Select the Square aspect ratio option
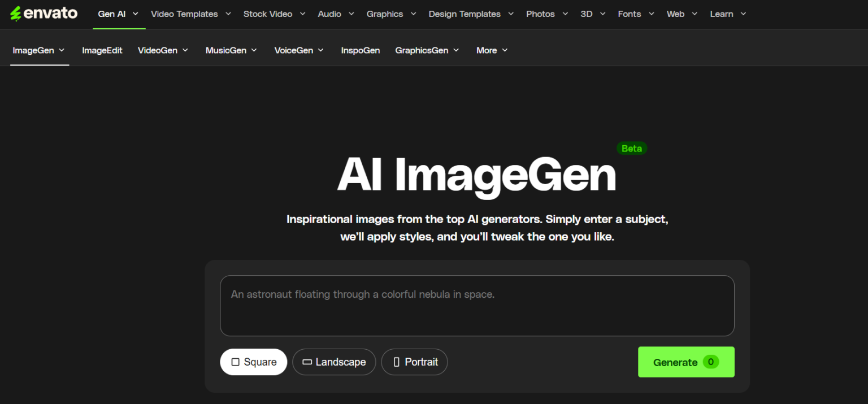 [x=253, y=362]
